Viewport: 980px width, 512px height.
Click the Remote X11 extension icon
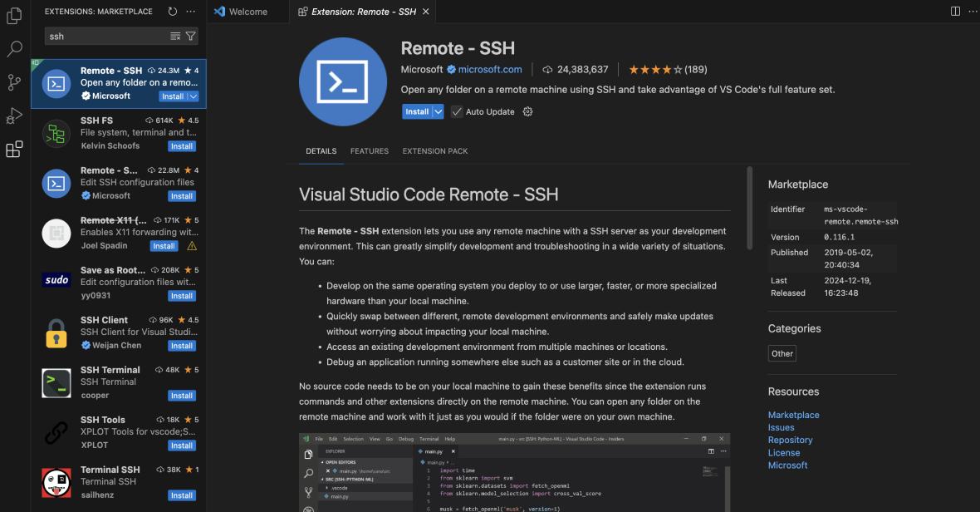coord(56,234)
